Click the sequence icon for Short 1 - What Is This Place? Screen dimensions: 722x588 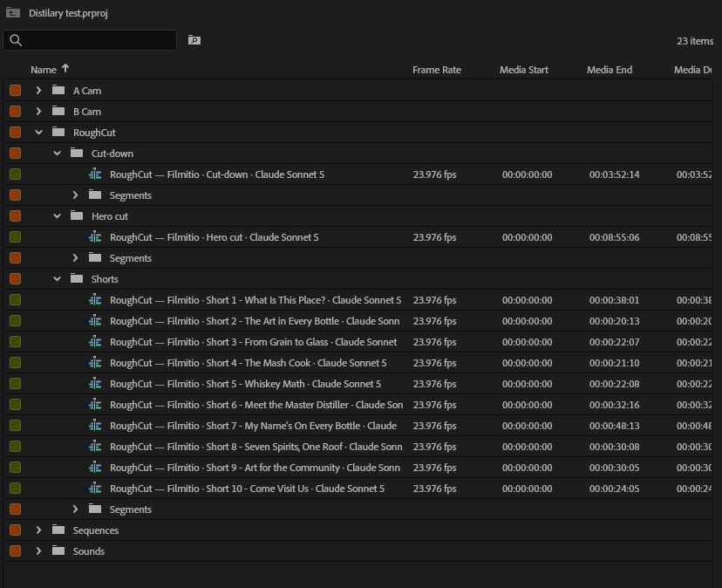pyautogui.click(x=95, y=299)
